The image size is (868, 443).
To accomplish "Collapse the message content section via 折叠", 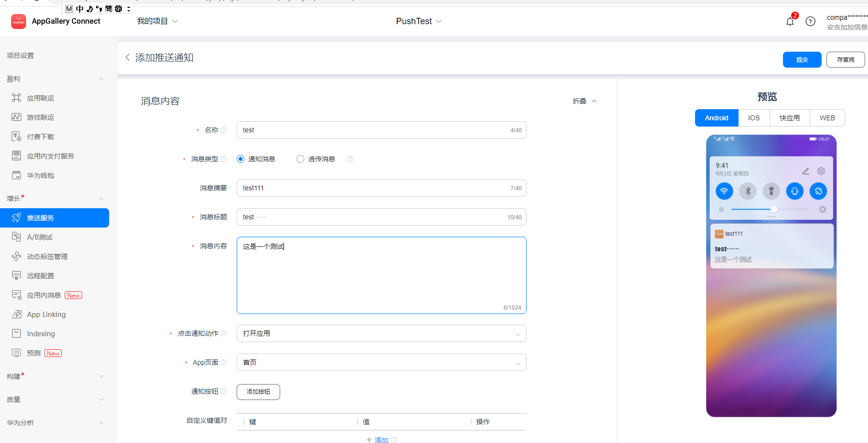I will (x=584, y=101).
